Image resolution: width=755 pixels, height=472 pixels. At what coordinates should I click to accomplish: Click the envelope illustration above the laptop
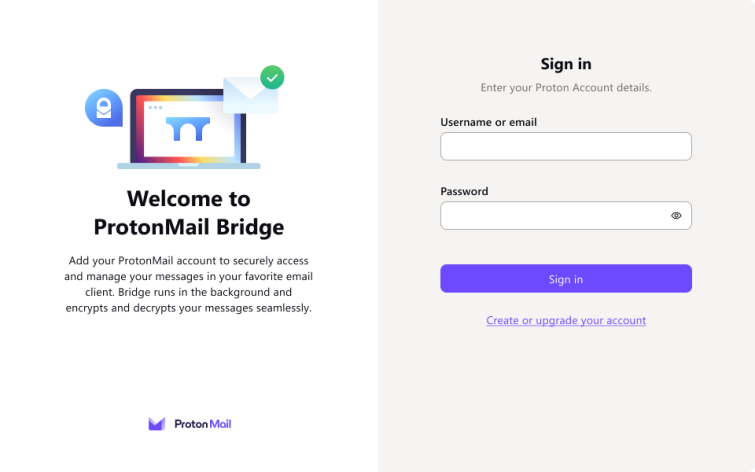(249, 94)
